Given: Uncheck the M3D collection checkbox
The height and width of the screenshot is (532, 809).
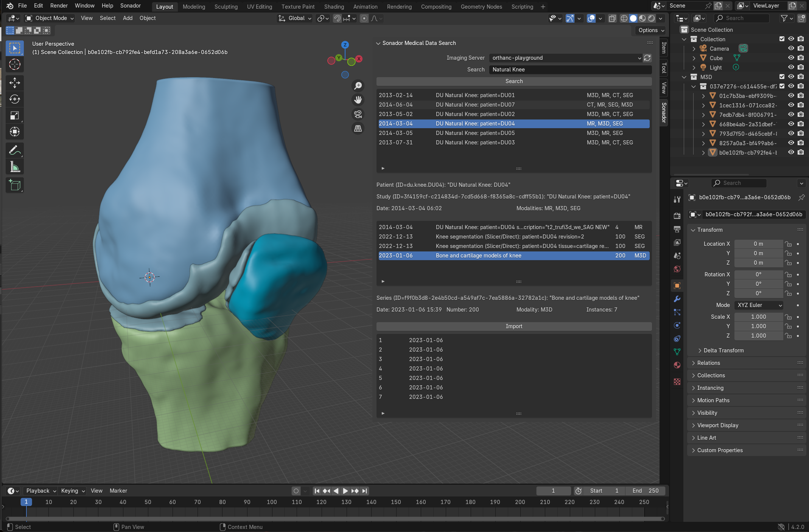Looking at the screenshot, I should point(782,77).
